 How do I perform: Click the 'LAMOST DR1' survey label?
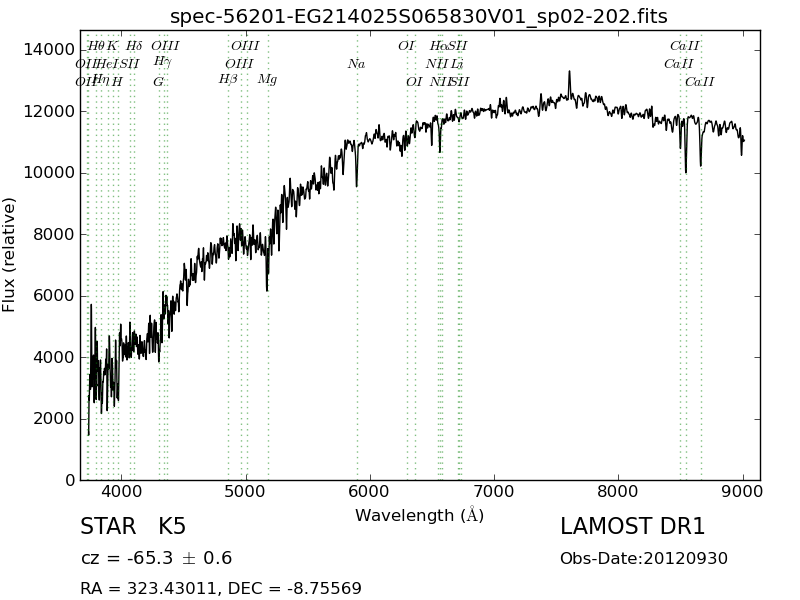click(633, 526)
